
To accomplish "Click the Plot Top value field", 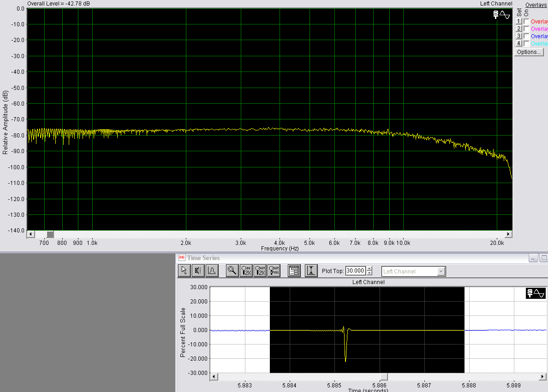I will click(355, 271).
